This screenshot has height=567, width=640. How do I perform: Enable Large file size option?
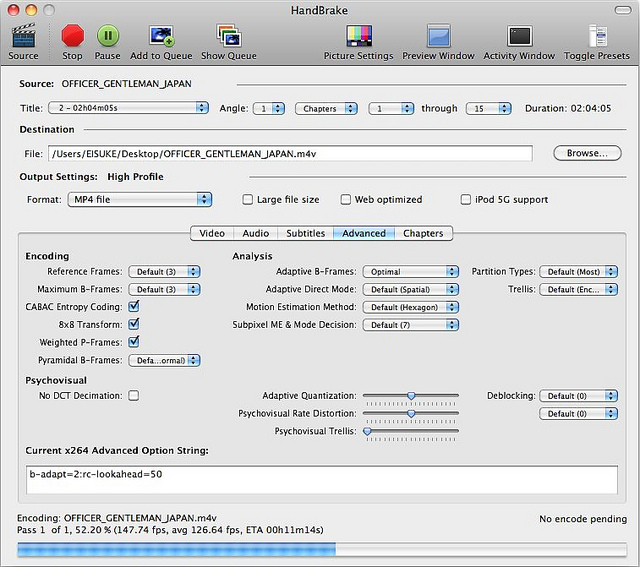pos(247,200)
